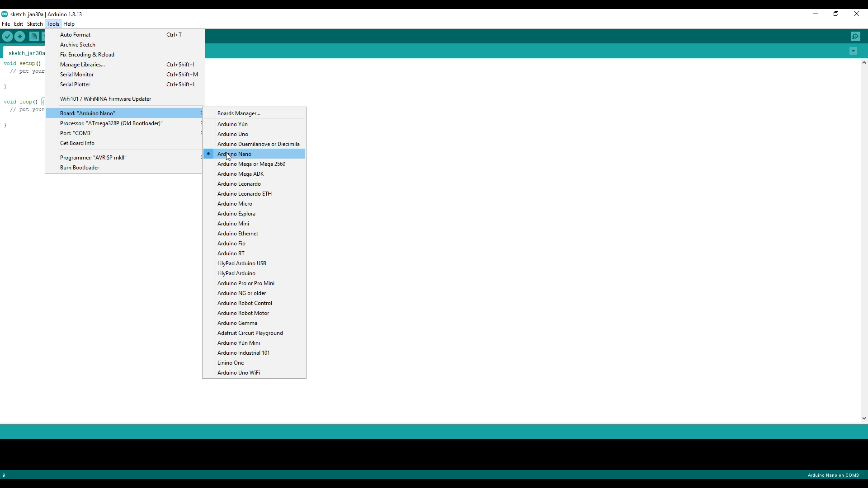Select Arduino Uno as the board
Image resolution: width=868 pixels, height=488 pixels.
pyautogui.click(x=232, y=134)
